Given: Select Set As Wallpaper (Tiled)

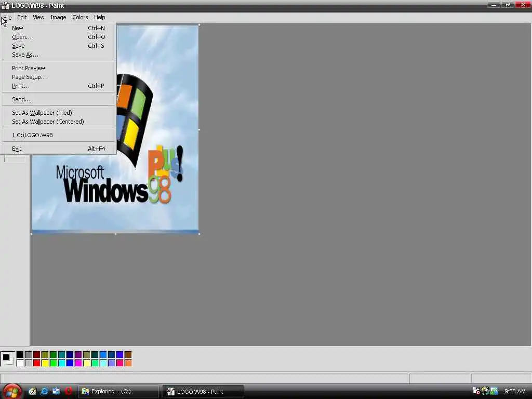Looking at the screenshot, I should tap(58, 113).
